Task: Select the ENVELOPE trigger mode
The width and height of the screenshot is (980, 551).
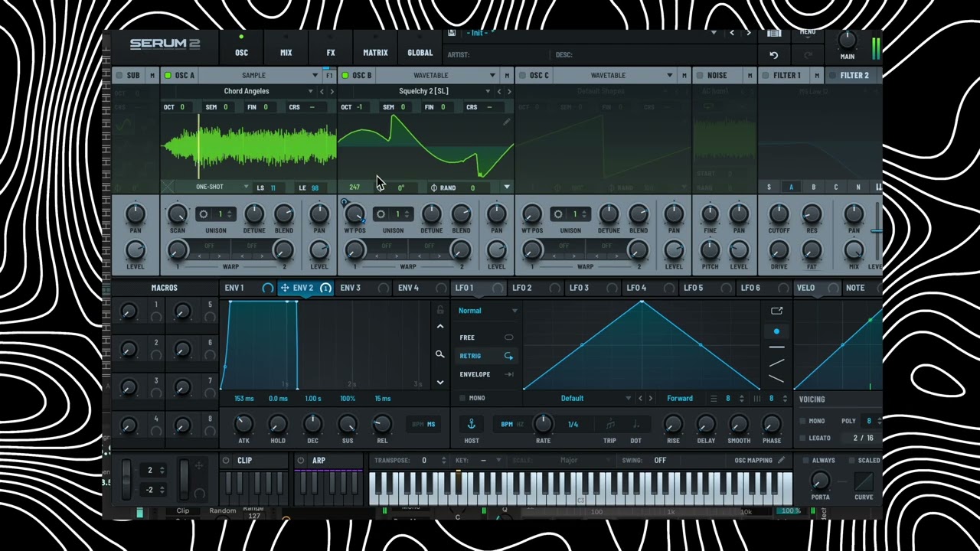Action: click(486, 374)
